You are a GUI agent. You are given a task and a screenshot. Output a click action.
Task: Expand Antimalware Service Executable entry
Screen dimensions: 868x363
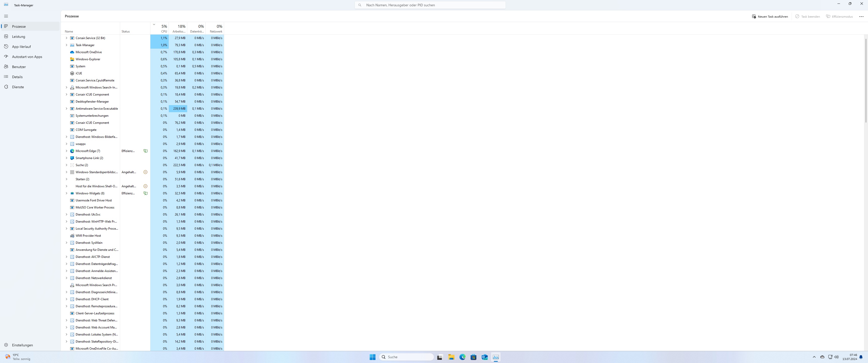click(66, 108)
